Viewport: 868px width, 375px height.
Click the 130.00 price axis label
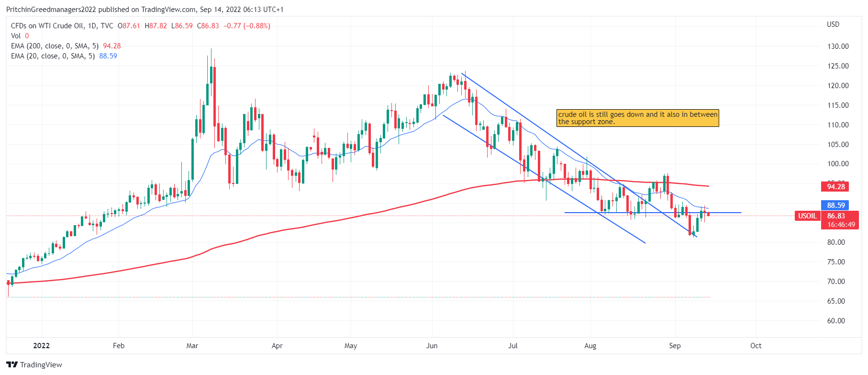point(838,46)
